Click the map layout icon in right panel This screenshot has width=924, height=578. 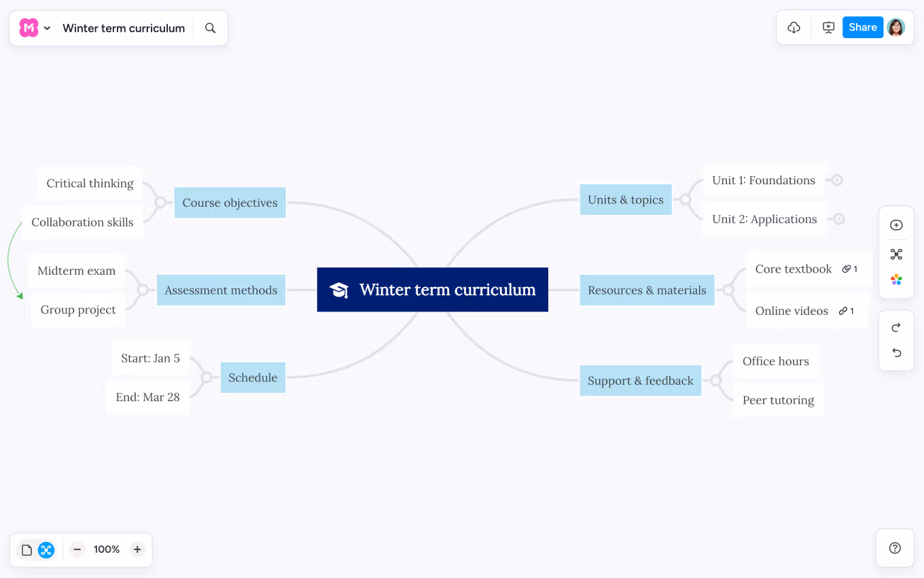[x=896, y=254]
